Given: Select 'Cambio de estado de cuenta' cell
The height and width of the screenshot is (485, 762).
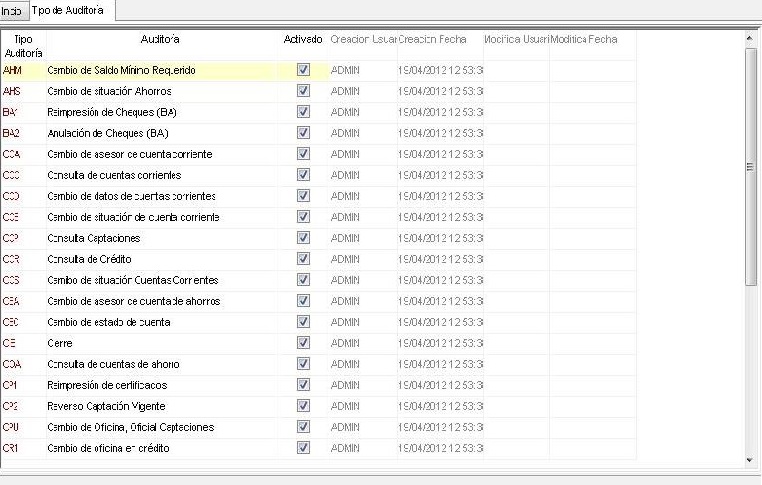Looking at the screenshot, I should click(x=162, y=322).
